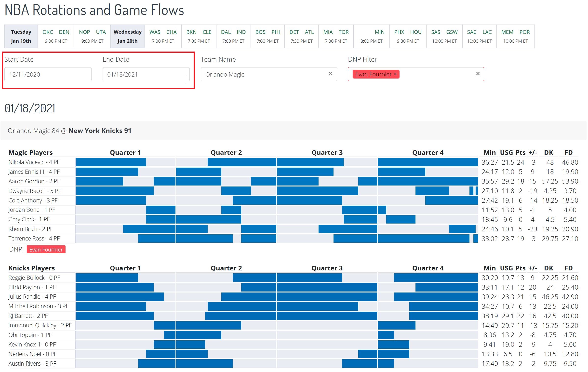Click the Cole Anthony - 3 PF row label
This screenshot has width=588, height=372.
[33, 200]
